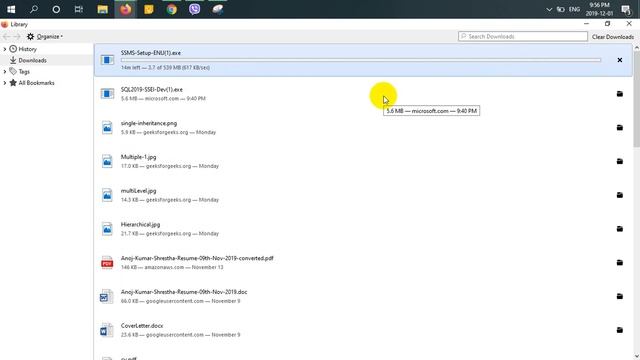The width and height of the screenshot is (640, 360).
Task: Open Cortana from taskbar
Action: coord(56,9)
